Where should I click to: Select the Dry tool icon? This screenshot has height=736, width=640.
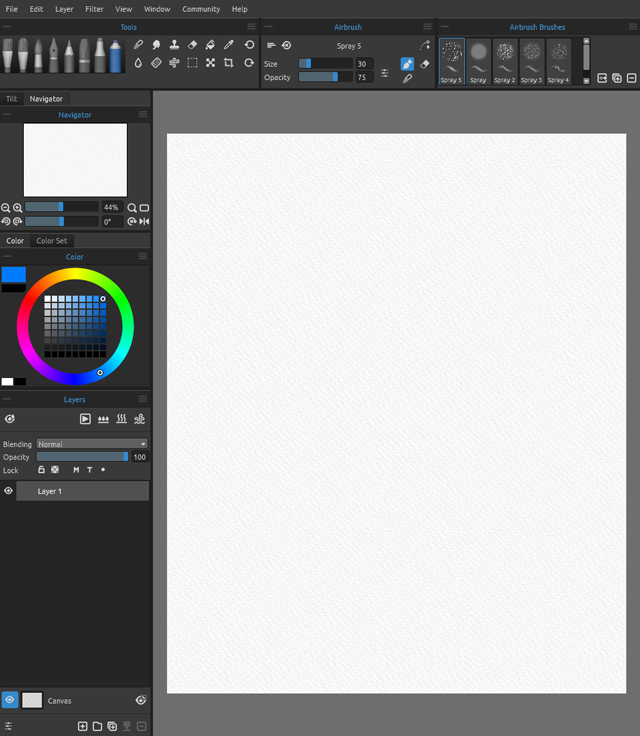pyautogui.click(x=156, y=62)
